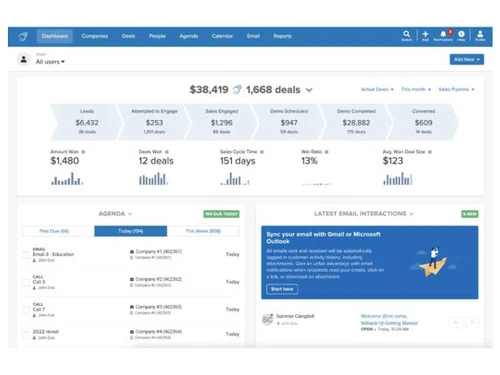Select the Demo Scheduled pipeline stage

(289, 122)
